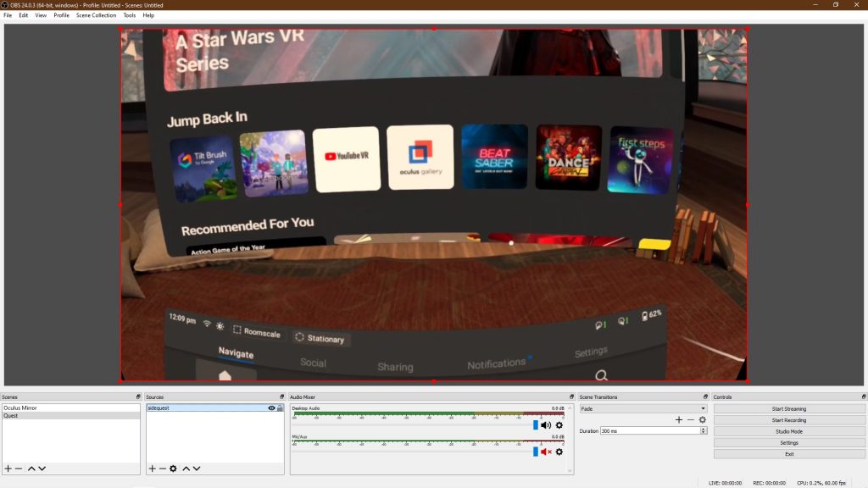Viewport: 868px width, 488px height.
Task: Float the Controls dock with its pop-out icon
Action: 864,396
